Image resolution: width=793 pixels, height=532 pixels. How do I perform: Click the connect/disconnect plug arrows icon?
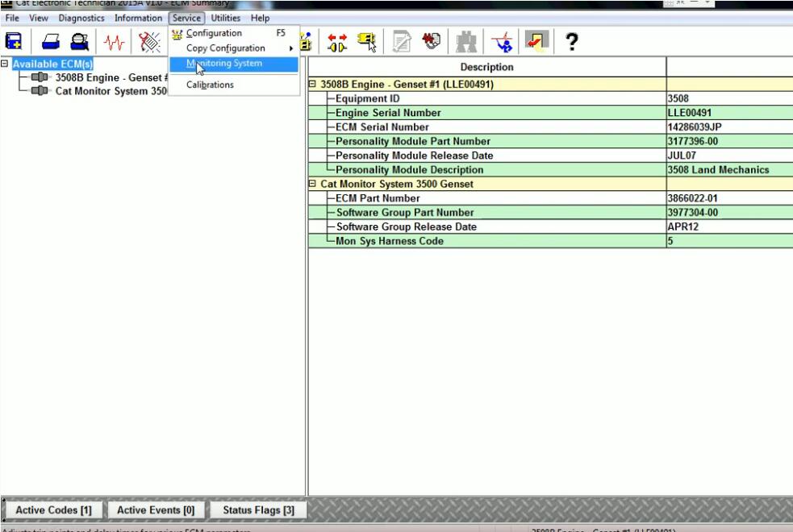337,43
